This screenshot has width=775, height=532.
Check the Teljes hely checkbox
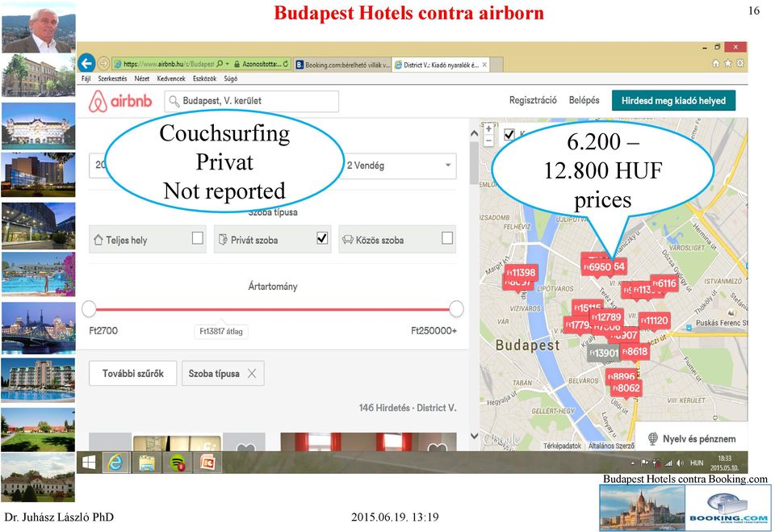[198, 238]
